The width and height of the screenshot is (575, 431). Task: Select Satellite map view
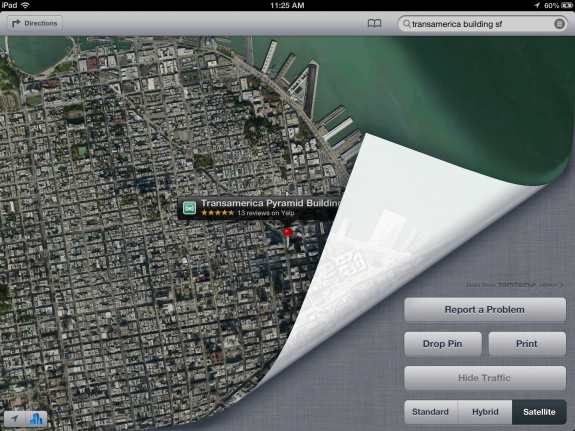(x=539, y=412)
